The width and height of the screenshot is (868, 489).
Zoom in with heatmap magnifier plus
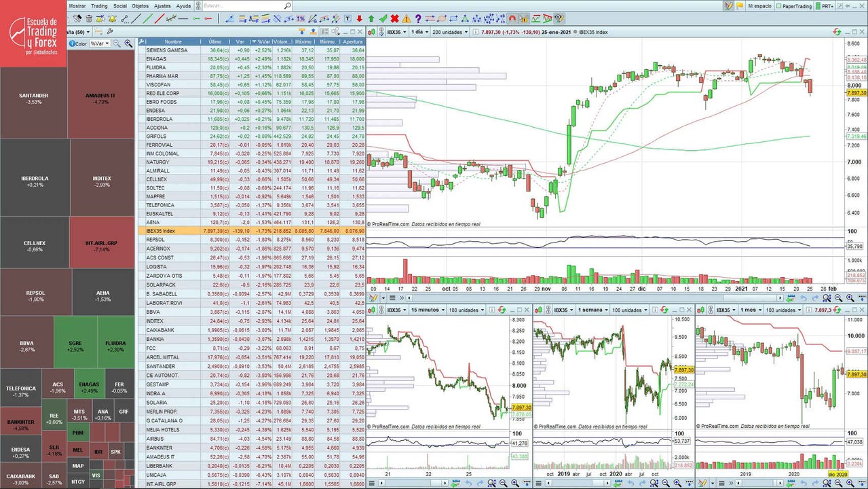click(x=128, y=43)
